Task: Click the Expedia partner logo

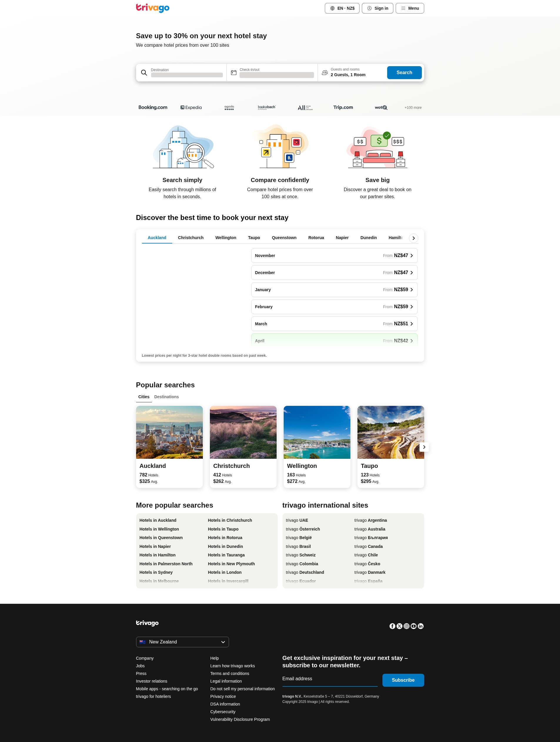Action: tap(191, 107)
